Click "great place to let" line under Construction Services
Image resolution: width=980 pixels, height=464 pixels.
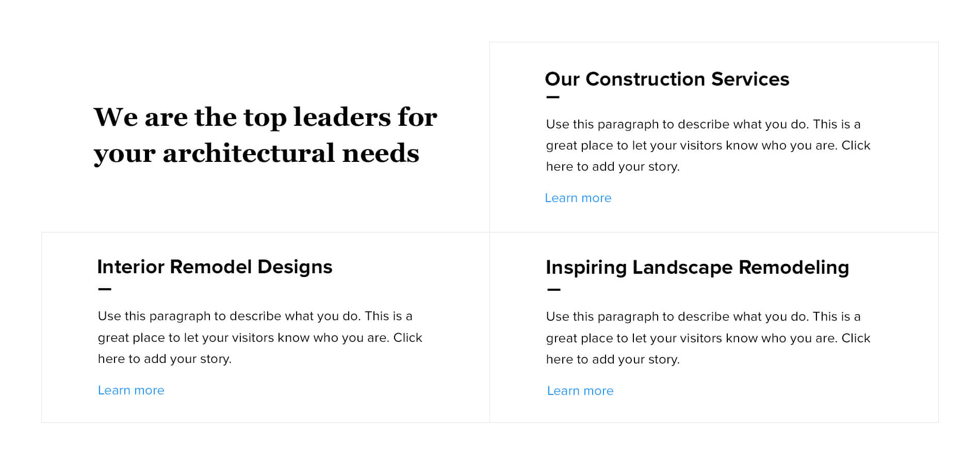tap(708, 145)
